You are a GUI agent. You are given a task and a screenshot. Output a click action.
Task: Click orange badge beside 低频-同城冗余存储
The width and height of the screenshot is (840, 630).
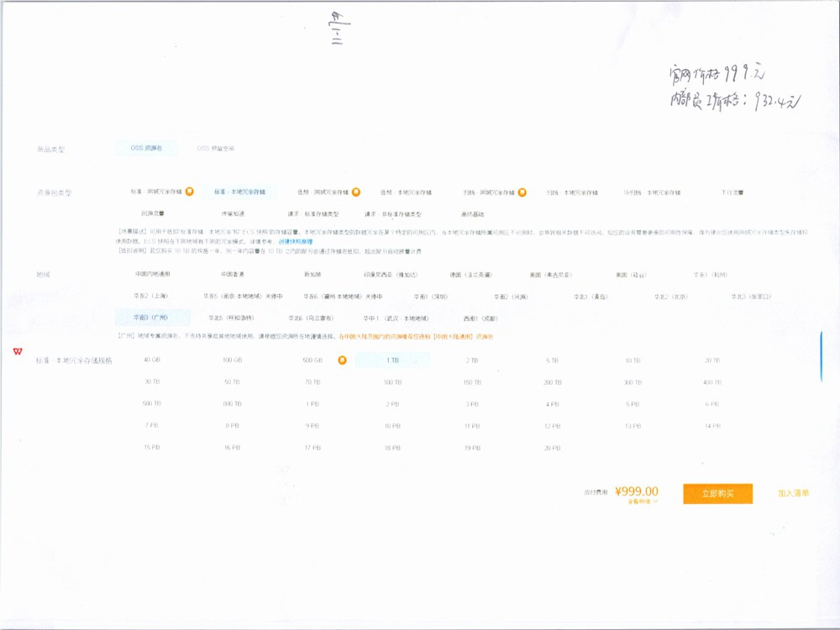[x=356, y=192]
